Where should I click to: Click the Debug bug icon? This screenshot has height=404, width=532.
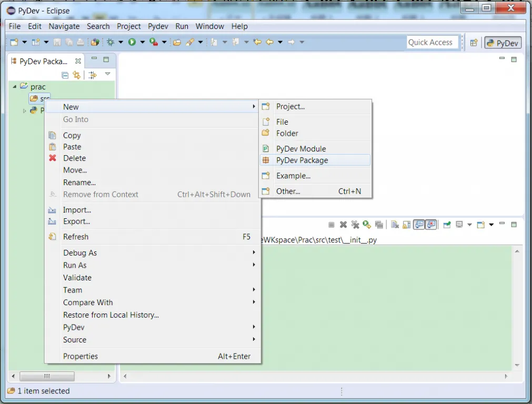(x=111, y=42)
